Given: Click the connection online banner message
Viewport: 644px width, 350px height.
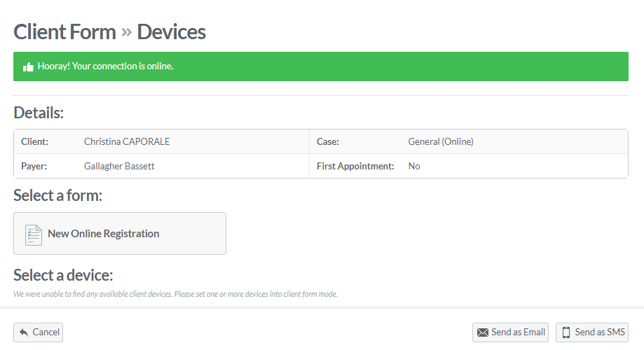Looking at the screenshot, I should click(105, 66).
